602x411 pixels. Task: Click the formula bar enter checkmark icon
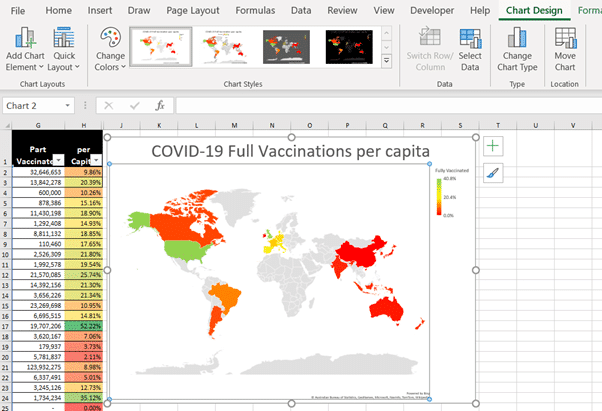pyautogui.click(x=134, y=106)
